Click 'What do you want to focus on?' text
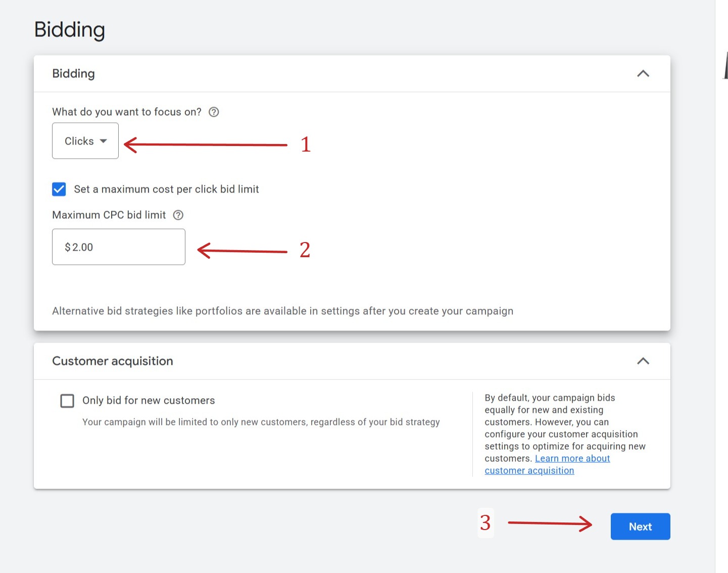The height and width of the screenshot is (573, 728). pyautogui.click(x=127, y=112)
